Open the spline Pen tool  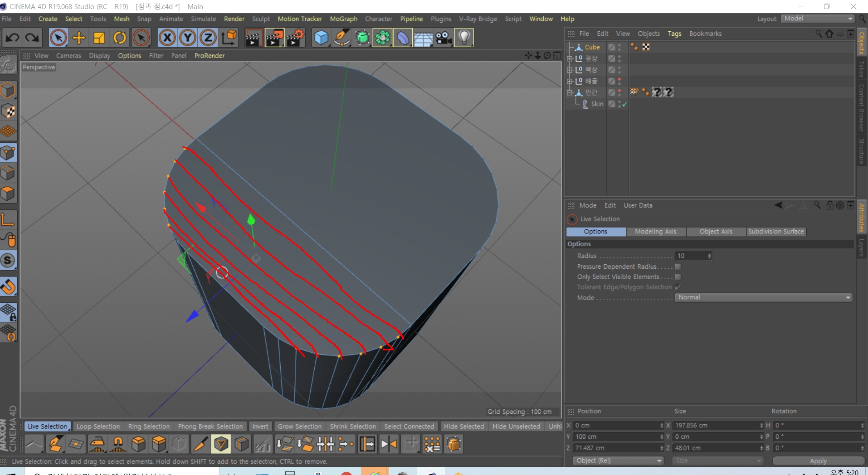coord(342,38)
